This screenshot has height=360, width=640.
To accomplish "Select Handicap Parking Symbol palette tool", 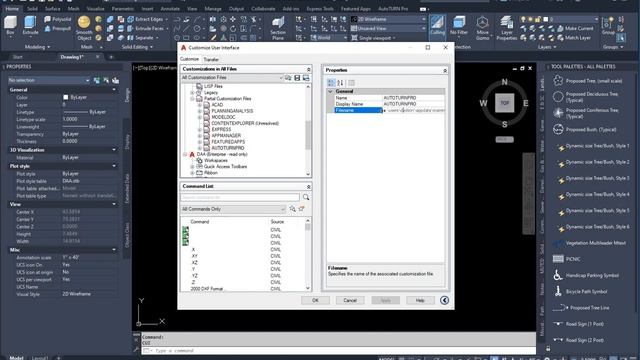I will [586, 276].
